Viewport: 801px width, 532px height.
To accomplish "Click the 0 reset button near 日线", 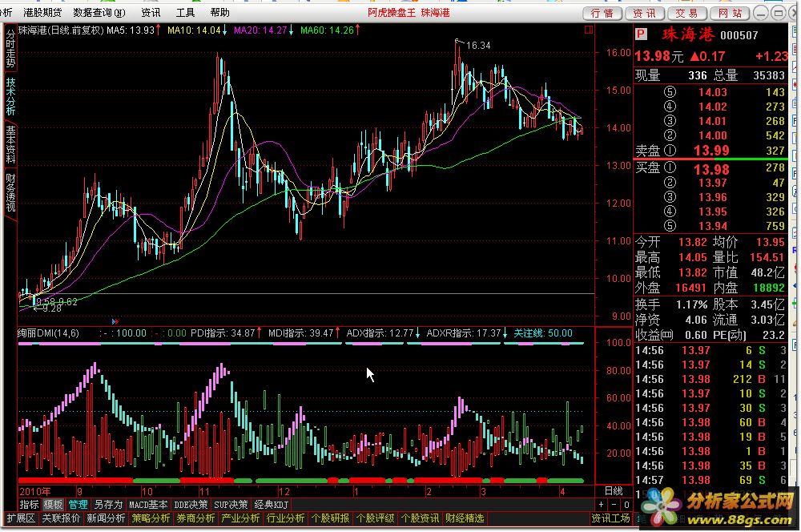I will click(x=626, y=505).
